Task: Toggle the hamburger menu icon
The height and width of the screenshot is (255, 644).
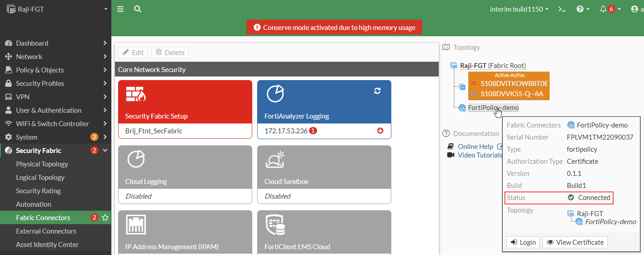Action: point(120,9)
